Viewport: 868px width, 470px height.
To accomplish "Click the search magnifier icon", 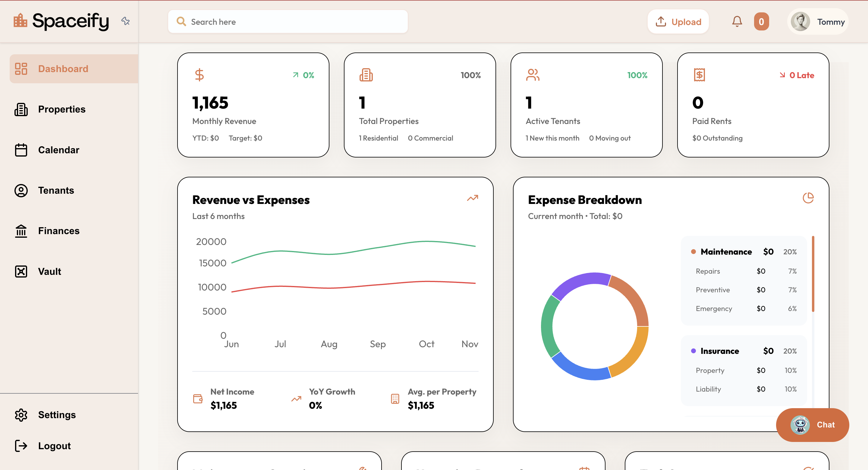I will pos(181,22).
